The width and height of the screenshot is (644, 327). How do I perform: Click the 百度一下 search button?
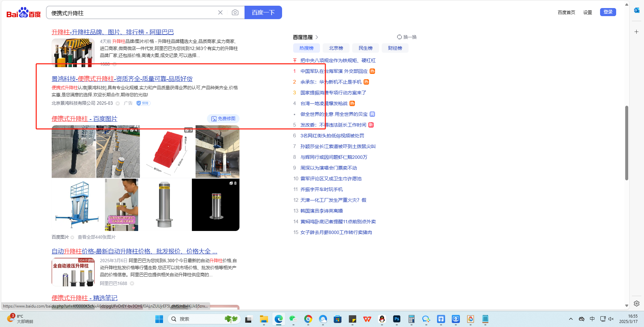[x=263, y=12]
